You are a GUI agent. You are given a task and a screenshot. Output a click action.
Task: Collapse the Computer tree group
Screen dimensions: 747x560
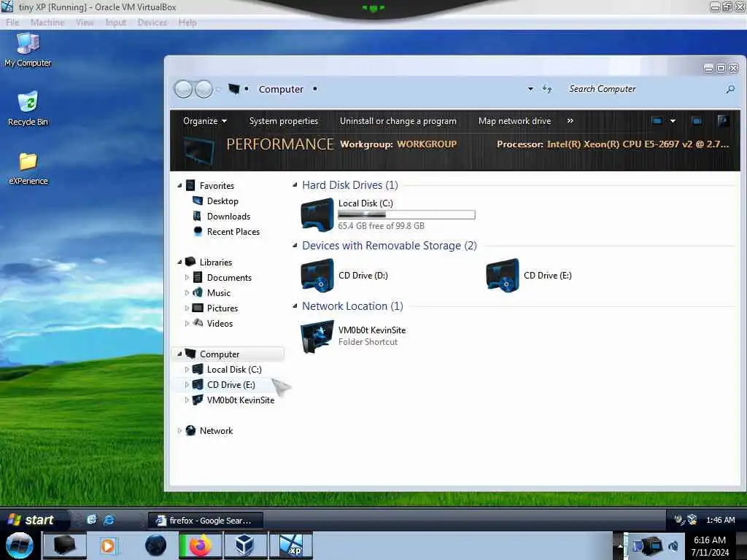click(179, 354)
